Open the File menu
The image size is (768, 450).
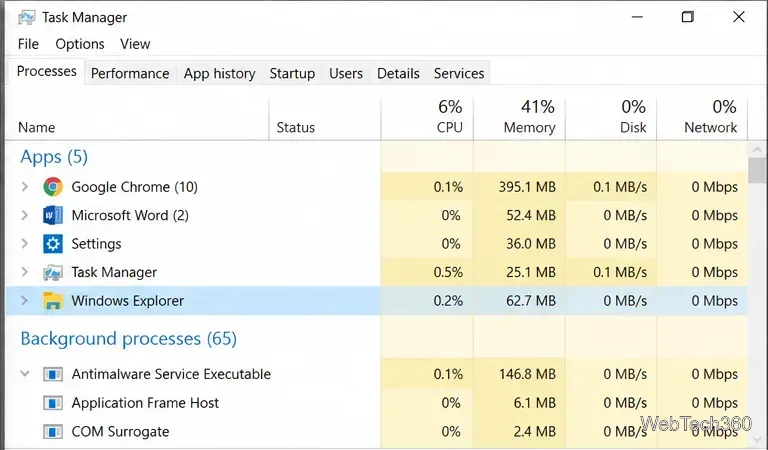point(28,44)
